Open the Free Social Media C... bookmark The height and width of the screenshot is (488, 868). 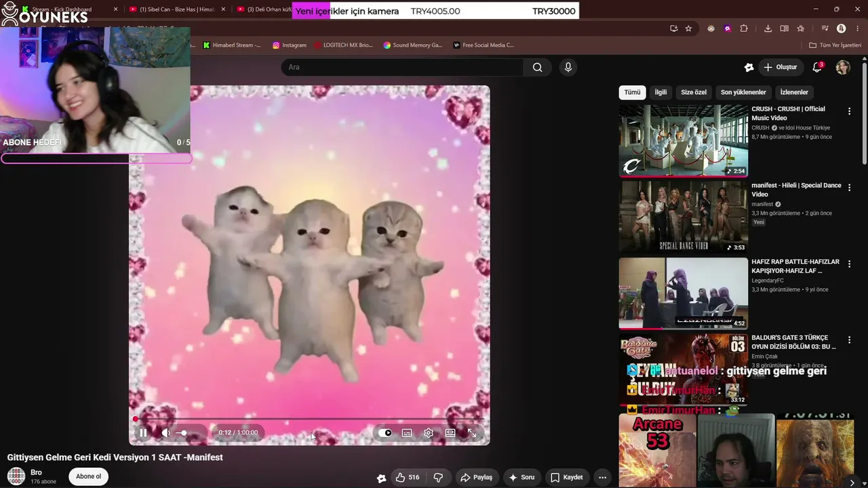(484, 45)
